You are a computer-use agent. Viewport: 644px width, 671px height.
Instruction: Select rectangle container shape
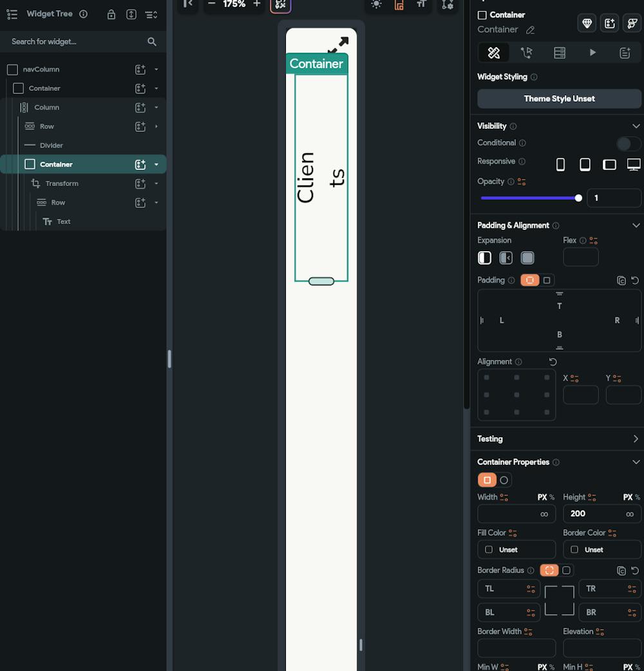[x=487, y=480]
